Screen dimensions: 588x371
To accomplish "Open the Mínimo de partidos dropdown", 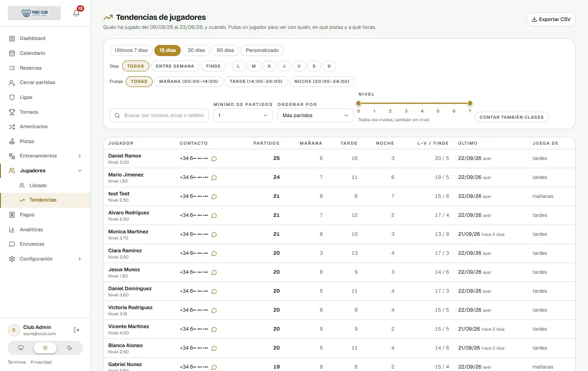I will tap(243, 115).
